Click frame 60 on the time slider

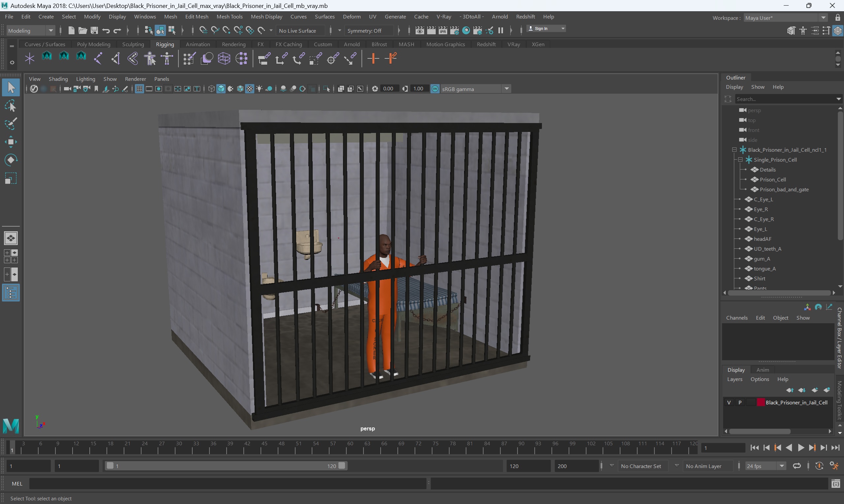(x=350, y=447)
